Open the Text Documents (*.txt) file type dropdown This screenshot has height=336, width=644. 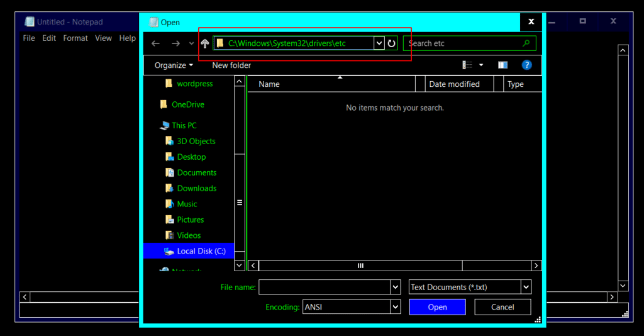pos(470,287)
